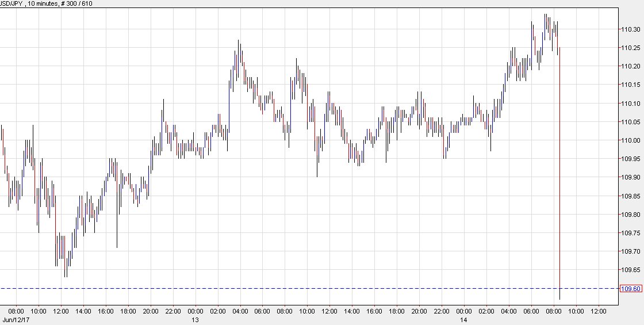Click the 109.95 price axis label
The image size is (644, 325).
point(630,159)
